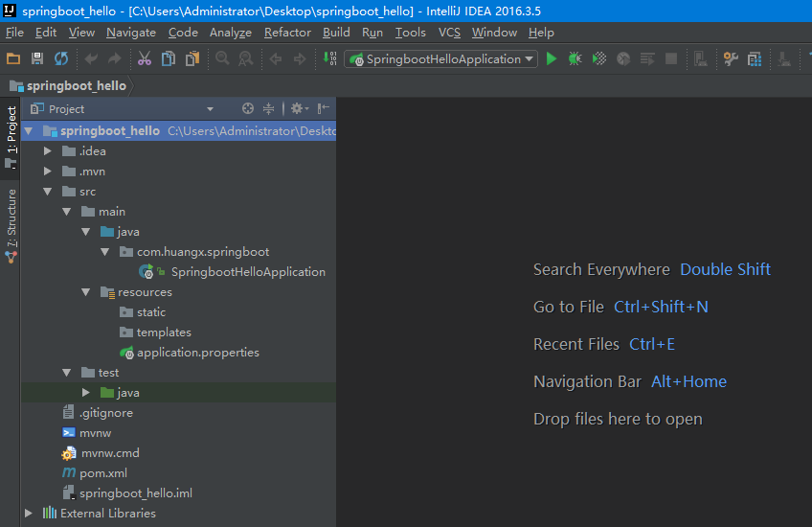Collapse the resources folder
This screenshot has width=812, height=527.
(86, 292)
